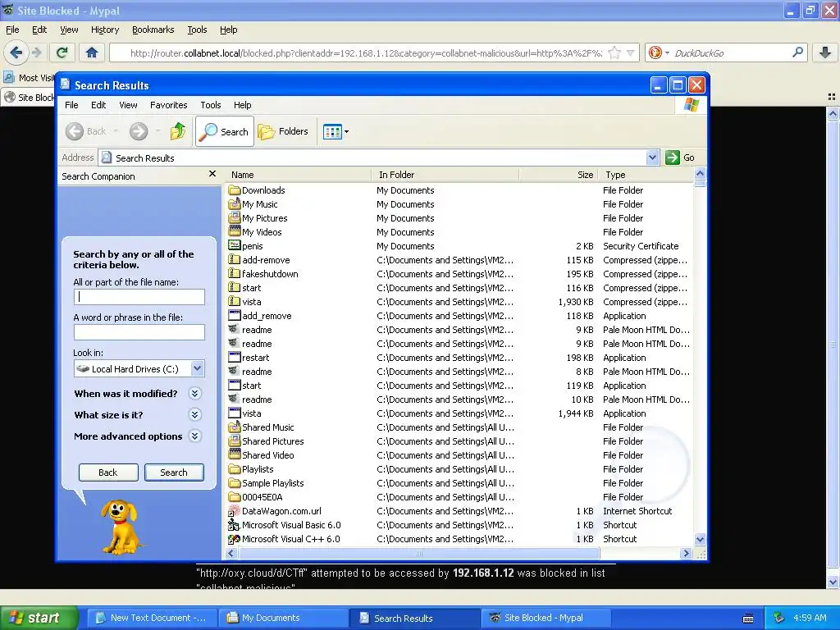Select the My Pictures folder icon
The image size is (840, 630).
[234, 218]
